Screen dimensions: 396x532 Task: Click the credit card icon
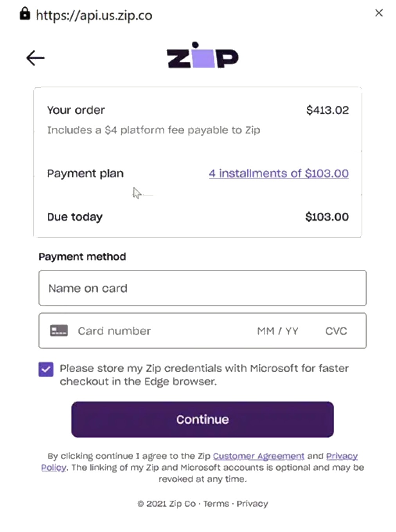click(x=59, y=331)
